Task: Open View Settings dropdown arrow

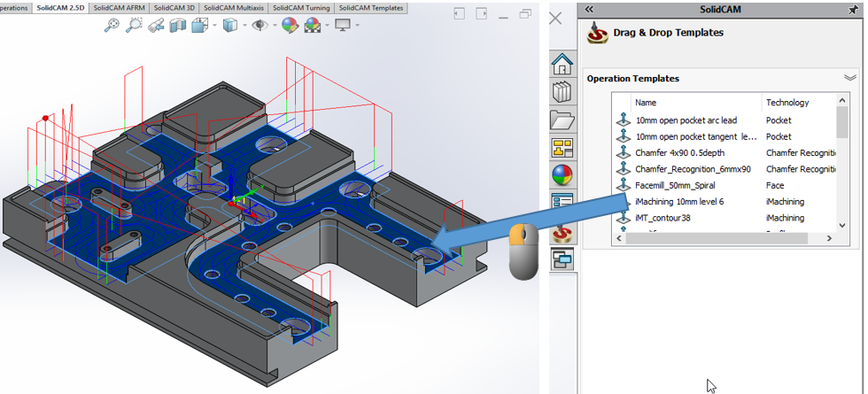Action: point(358,25)
